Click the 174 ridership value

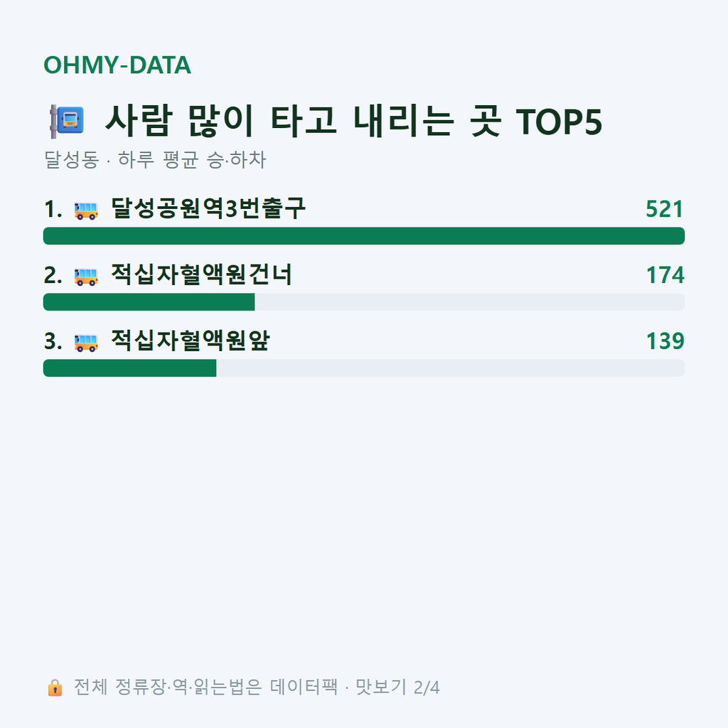pos(665,275)
